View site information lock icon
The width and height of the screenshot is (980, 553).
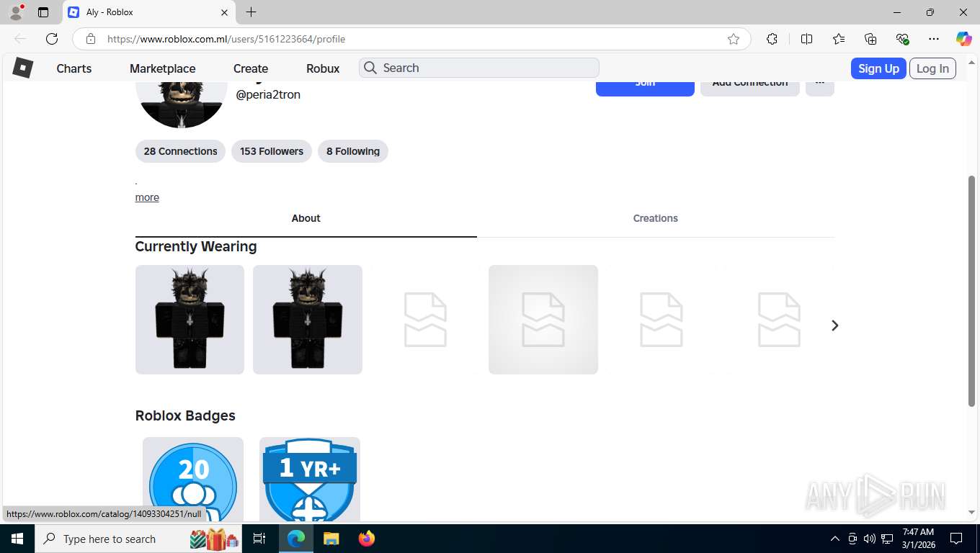pos(90,39)
